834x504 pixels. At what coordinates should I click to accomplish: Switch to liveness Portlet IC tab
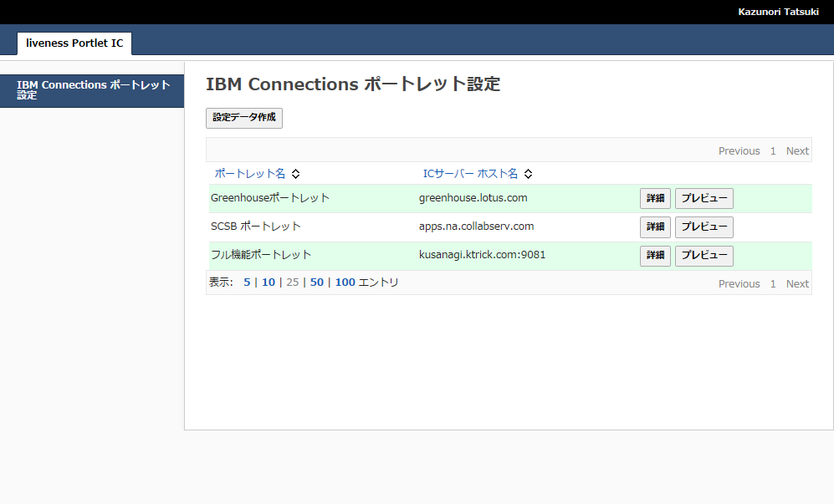click(x=74, y=43)
